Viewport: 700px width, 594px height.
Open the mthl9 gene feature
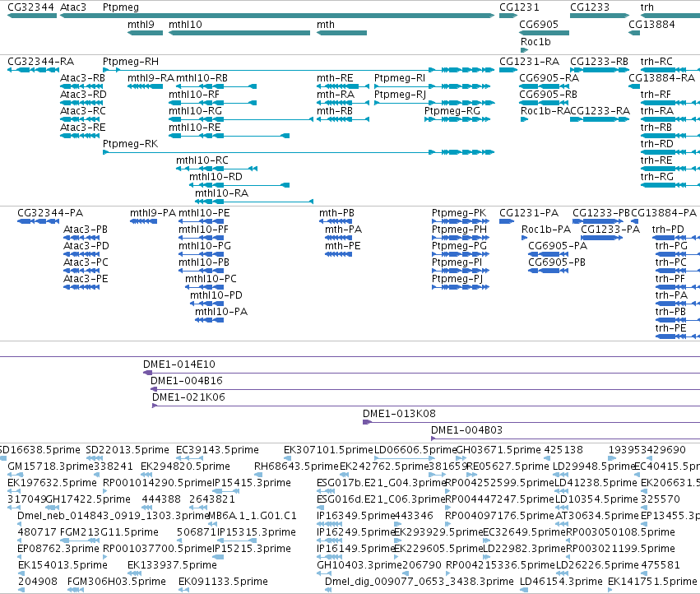(145, 33)
